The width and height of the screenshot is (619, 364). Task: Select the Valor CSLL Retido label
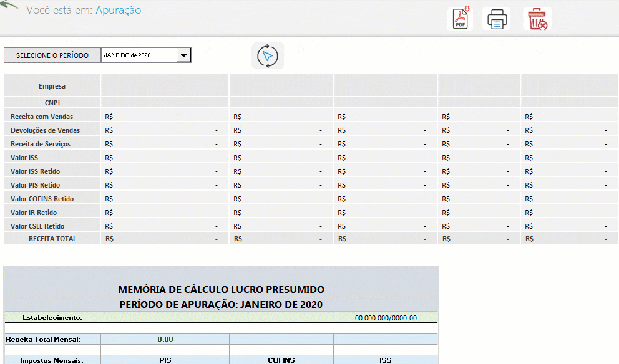pos(37,226)
